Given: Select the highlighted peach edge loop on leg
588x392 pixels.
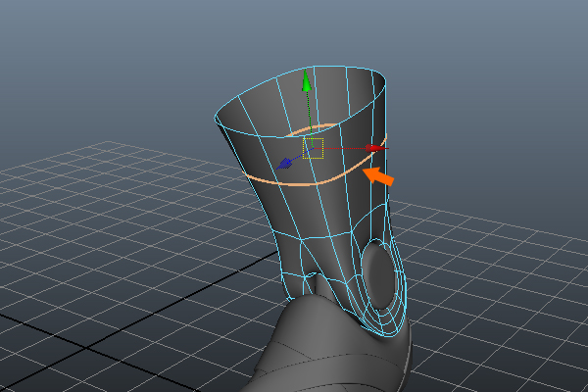Looking at the screenshot, I should click(x=315, y=183).
